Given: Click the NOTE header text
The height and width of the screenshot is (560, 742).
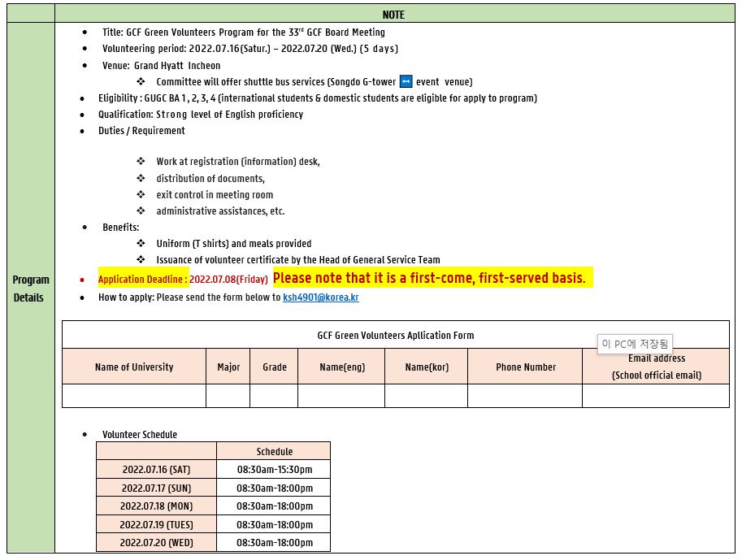Looking at the screenshot, I should click(393, 15).
